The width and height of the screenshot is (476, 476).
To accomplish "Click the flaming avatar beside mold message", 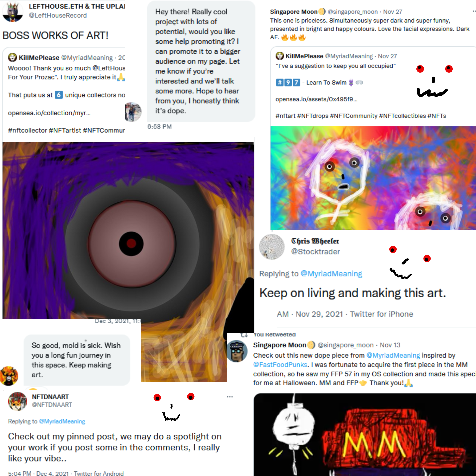I will point(9,376).
